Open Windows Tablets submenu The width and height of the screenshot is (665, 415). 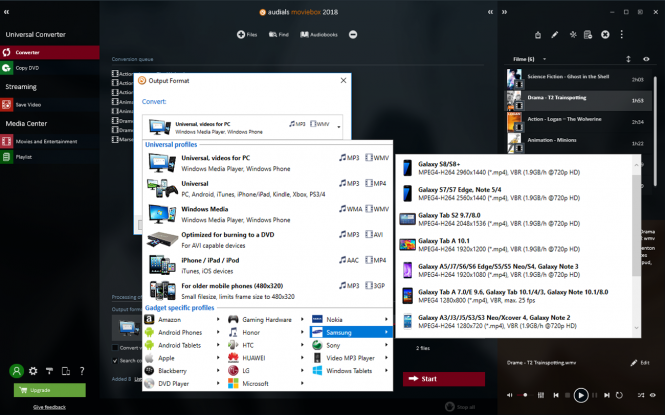point(350,370)
